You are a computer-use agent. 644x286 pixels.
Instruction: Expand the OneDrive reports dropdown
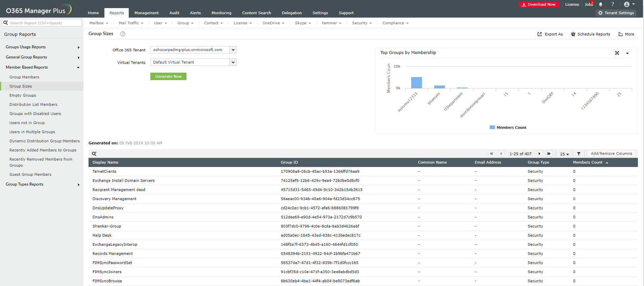click(273, 23)
